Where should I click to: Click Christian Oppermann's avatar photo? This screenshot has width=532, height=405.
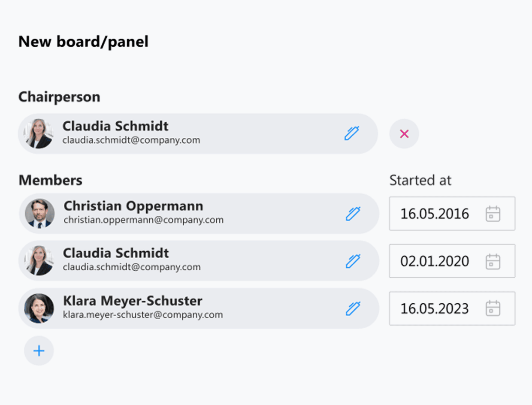[x=39, y=213]
